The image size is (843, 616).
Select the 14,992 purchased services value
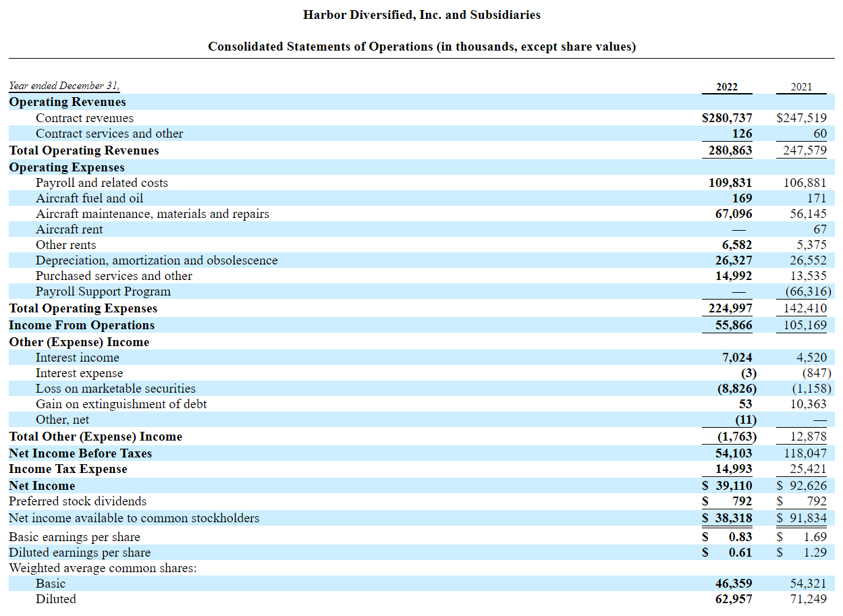[734, 276]
